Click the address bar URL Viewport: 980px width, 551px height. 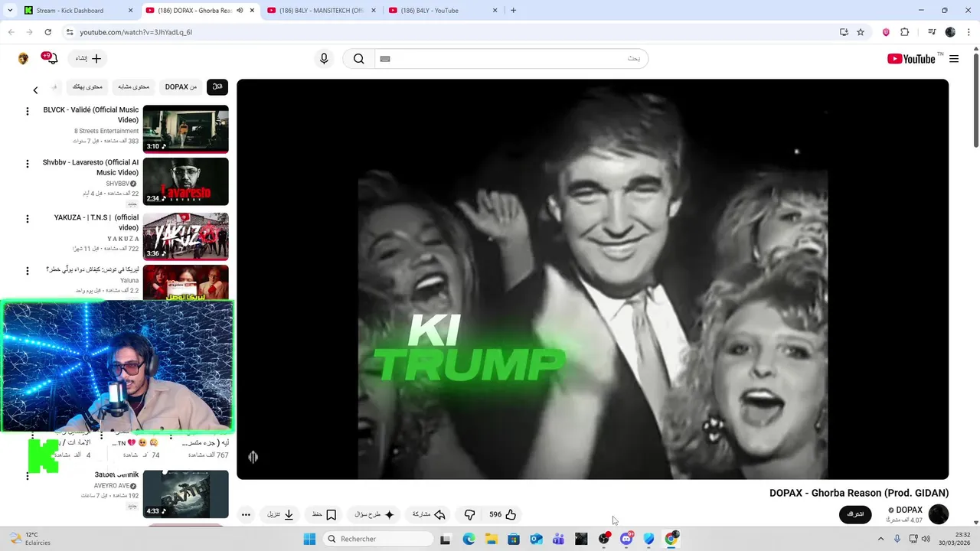click(x=136, y=32)
